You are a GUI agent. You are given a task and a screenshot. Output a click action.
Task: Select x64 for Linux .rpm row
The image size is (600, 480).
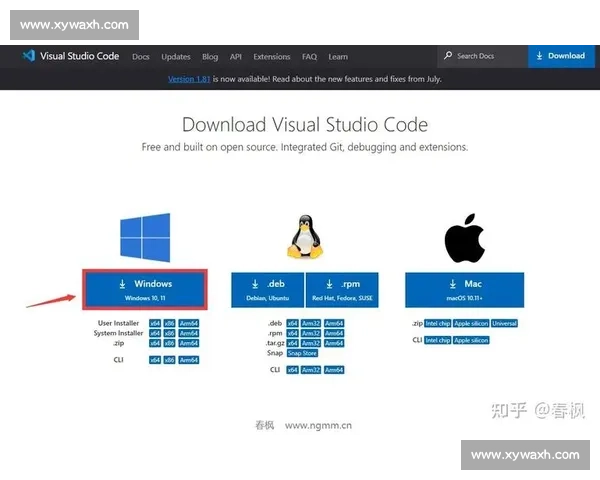pyautogui.click(x=292, y=333)
